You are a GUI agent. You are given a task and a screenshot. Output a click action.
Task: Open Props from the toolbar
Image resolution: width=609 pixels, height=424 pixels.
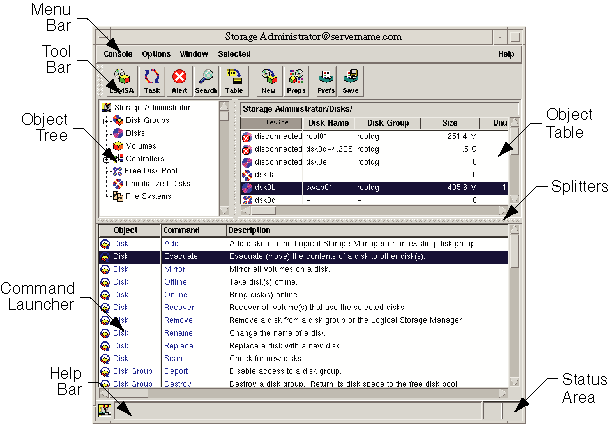pos(296,79)
